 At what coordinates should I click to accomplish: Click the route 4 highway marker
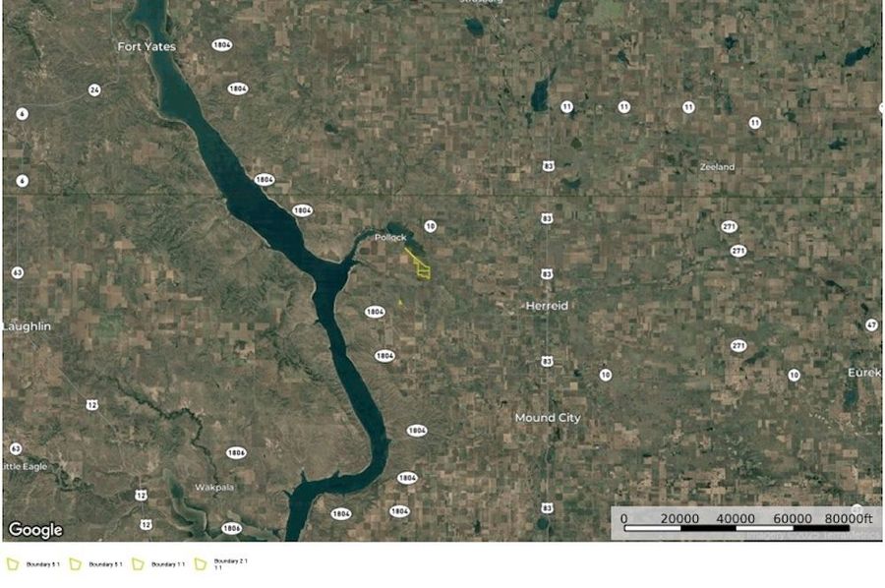(22, 114)
